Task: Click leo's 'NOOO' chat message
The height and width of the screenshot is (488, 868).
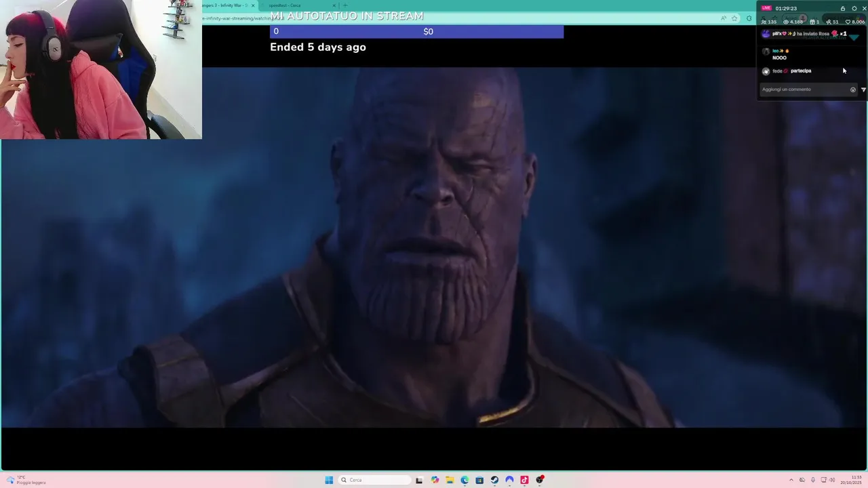Action: tap(779, 58)
